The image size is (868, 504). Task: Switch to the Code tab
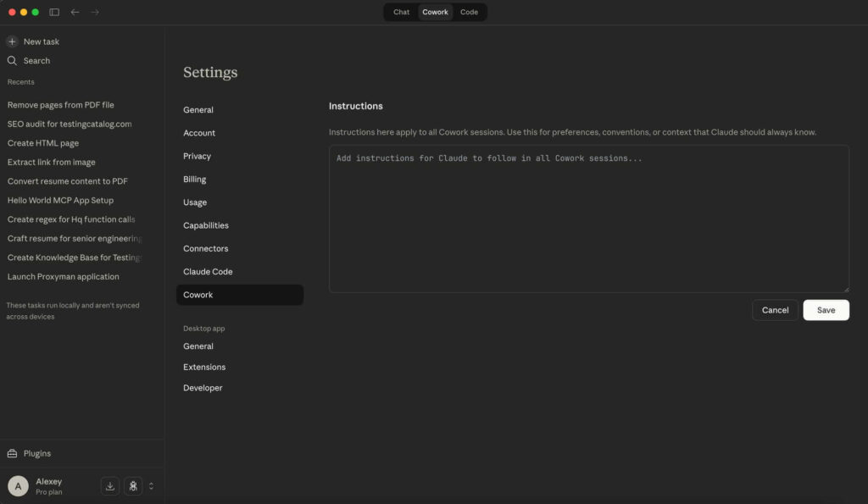coord(470,12)
